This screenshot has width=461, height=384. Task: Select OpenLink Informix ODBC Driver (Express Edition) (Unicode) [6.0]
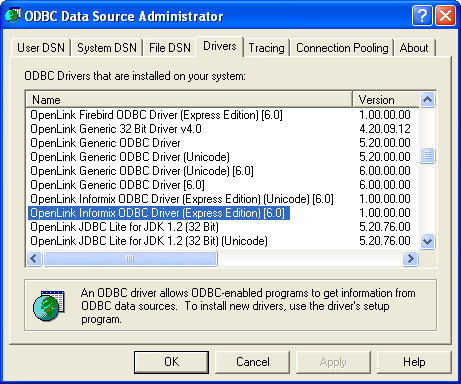coord(182,199)
